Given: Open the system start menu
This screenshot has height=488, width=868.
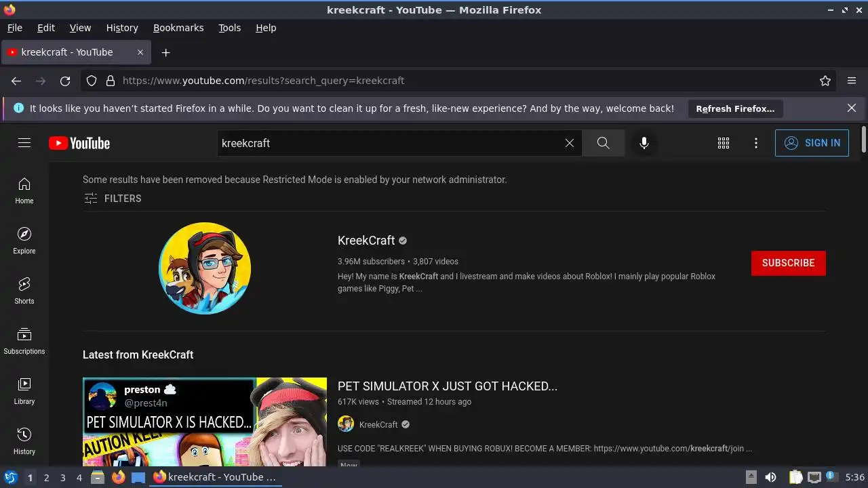Looking at the screenshot, I should [x=10, y=477].
